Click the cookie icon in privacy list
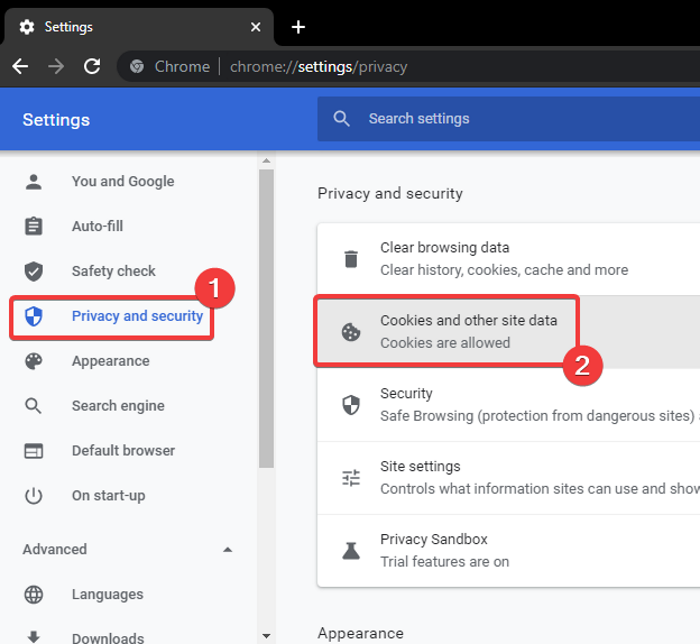Image resolution: width=700 pixels, height=644 pixels. (x=351, y=332)
